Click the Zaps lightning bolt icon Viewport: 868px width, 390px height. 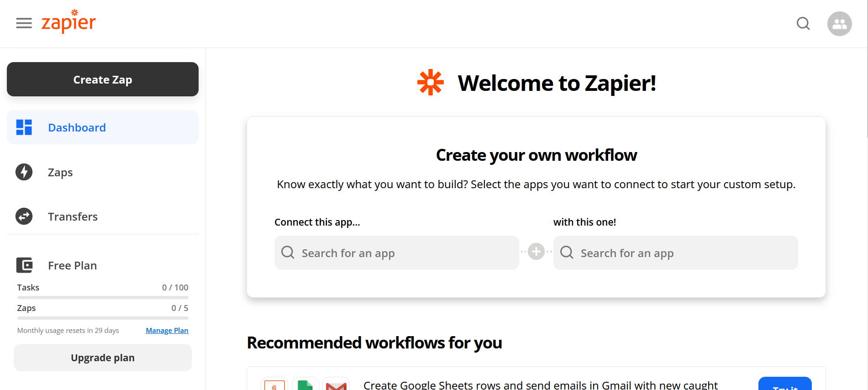click(x=24, y=172)
